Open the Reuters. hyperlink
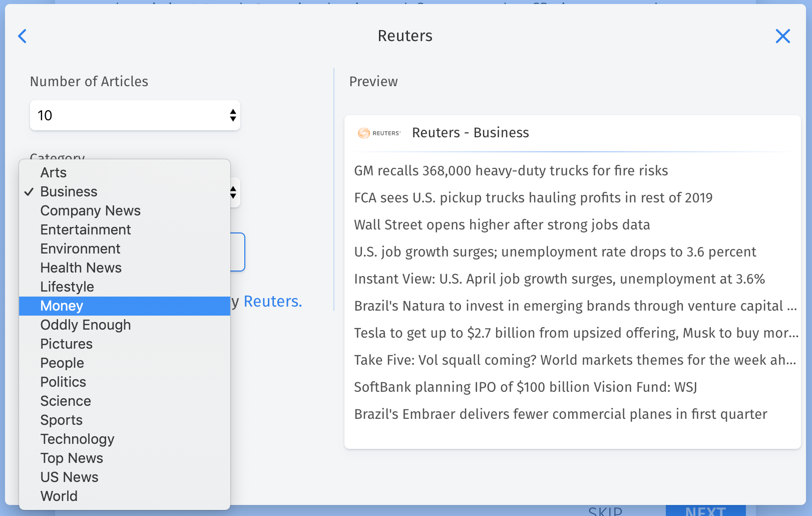Viewport: 812px width, 516px height. 273,302
